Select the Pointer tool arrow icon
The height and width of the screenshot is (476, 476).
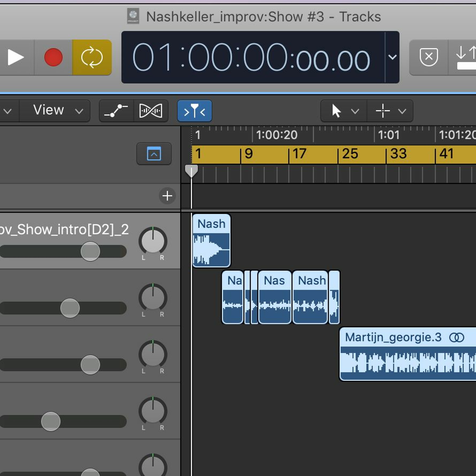click(x=336, y=111)
